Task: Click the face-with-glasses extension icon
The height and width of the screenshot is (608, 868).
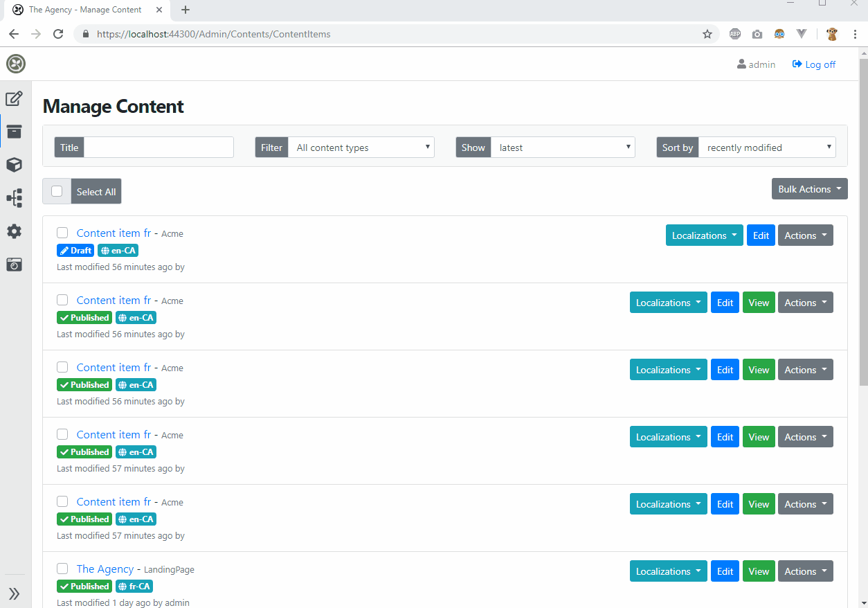Action: tap(779, 34)
